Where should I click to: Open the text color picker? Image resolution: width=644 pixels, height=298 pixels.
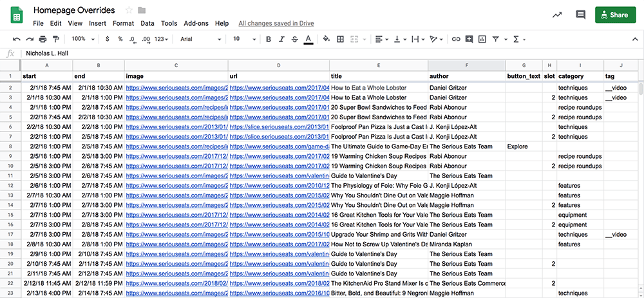pyautogui.click(x=308, y=39)
